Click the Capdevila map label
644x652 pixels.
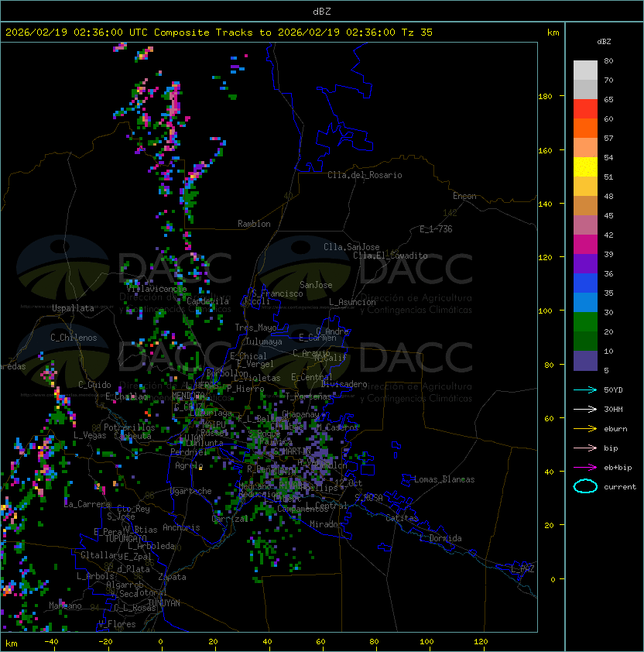point(207,301)
